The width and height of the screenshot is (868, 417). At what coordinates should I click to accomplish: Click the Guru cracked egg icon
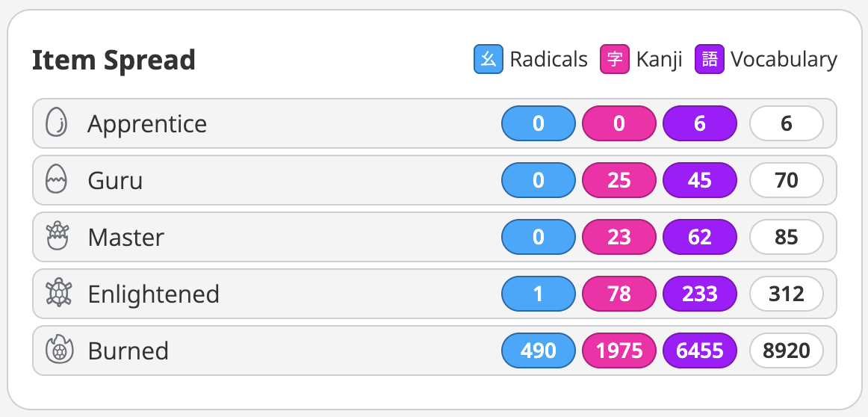pyautogui.click(x=57, y=180)
